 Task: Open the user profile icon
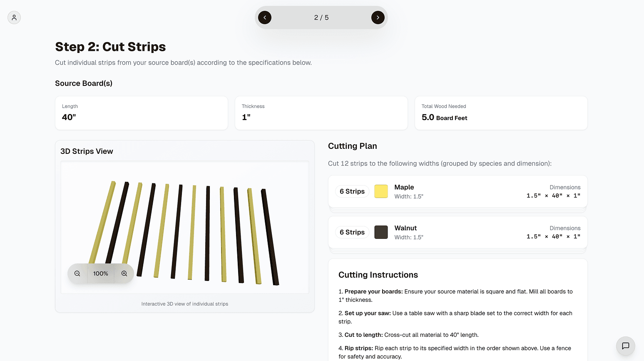tap(14, 18)
